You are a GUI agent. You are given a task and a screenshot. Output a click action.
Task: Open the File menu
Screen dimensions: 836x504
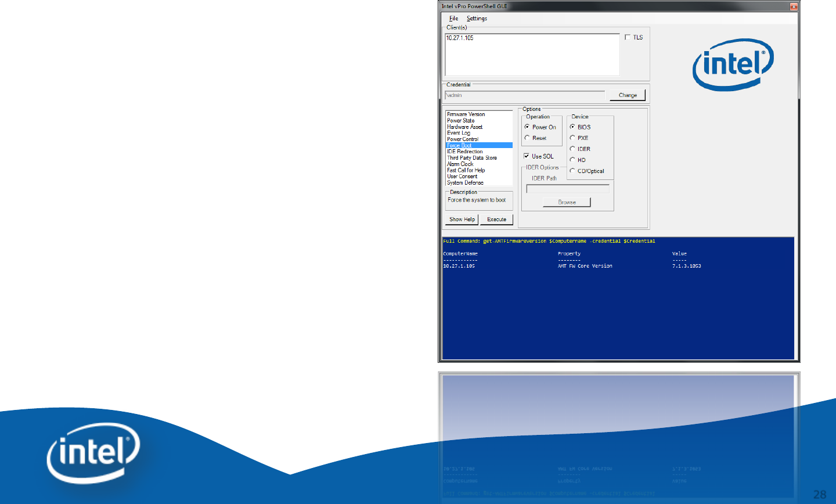(453, 19)
